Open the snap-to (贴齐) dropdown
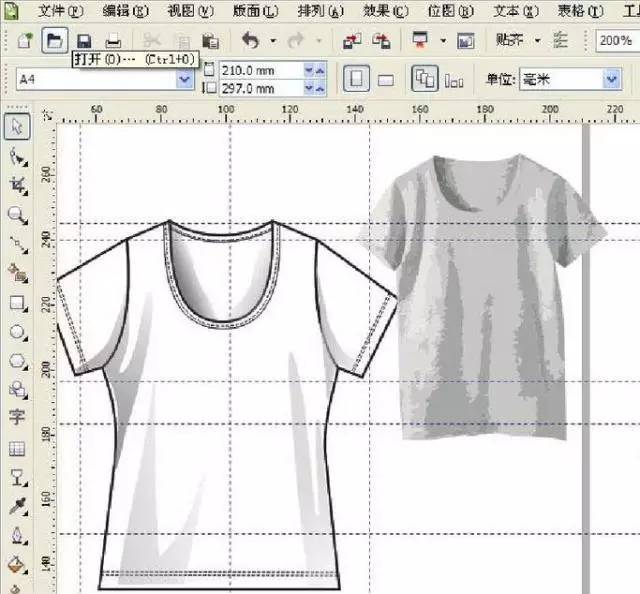Viewport: 640px width, 594px height. click(536, 41)
